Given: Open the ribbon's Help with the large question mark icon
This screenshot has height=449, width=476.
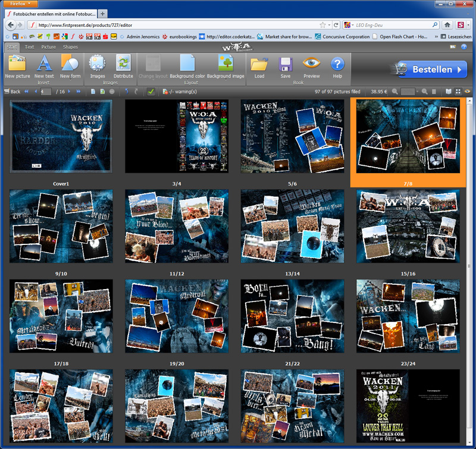Looking at the screenshot, I should pyautogui.click(x=337, y=67).
